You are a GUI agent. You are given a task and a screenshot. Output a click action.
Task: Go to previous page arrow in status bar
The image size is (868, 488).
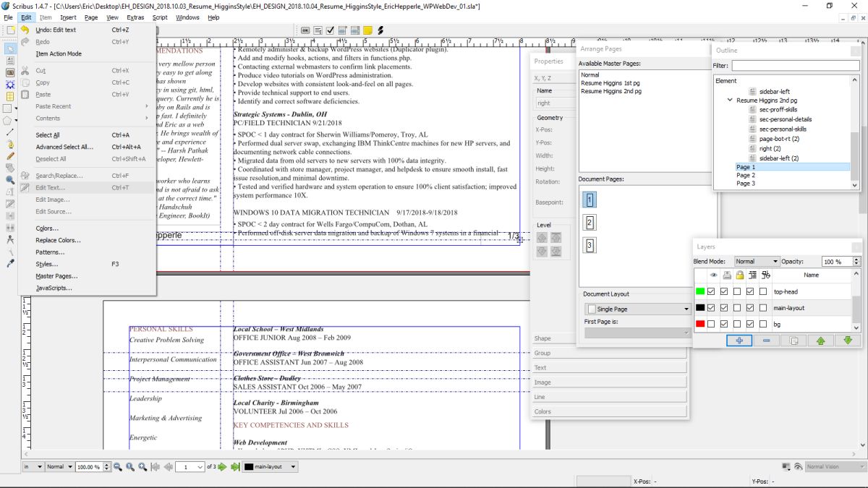click(169, 467)
